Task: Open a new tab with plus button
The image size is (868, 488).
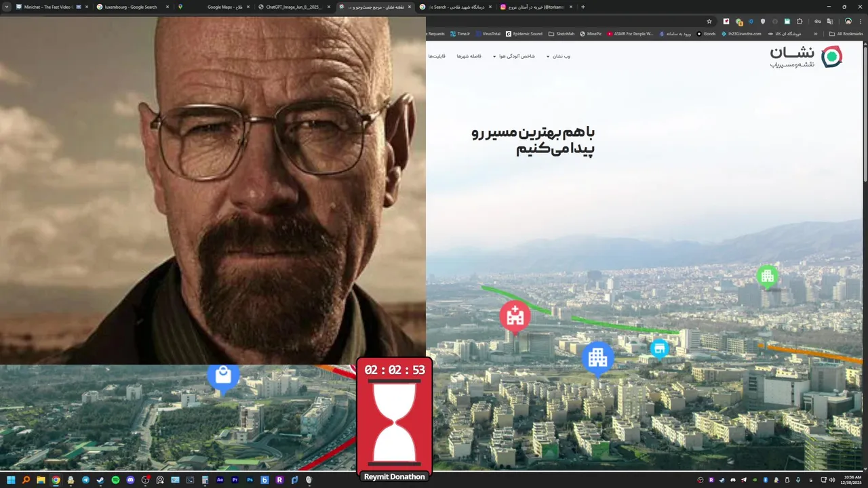Action: coord(583,7)
